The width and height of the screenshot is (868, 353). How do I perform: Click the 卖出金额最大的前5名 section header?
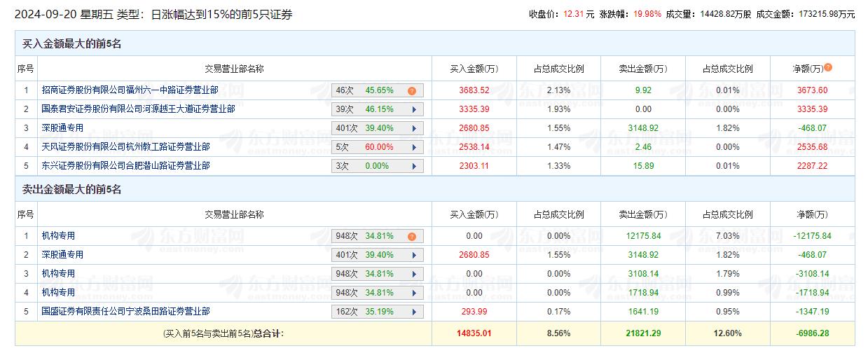pos(72,190)
